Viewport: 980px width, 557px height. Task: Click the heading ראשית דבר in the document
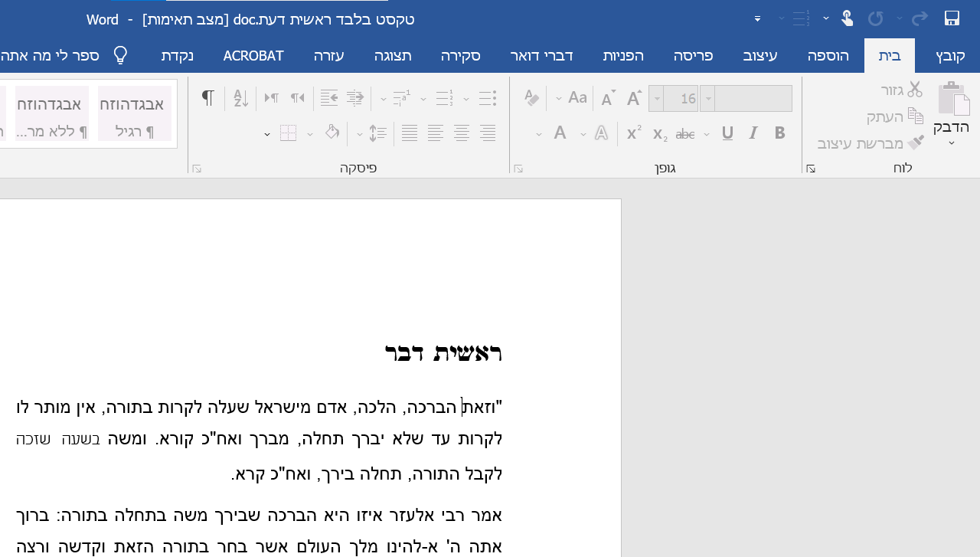coord(443,352)
